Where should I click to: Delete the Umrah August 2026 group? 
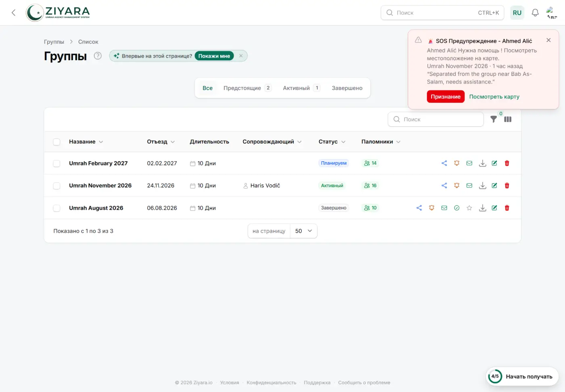point(507,208)
